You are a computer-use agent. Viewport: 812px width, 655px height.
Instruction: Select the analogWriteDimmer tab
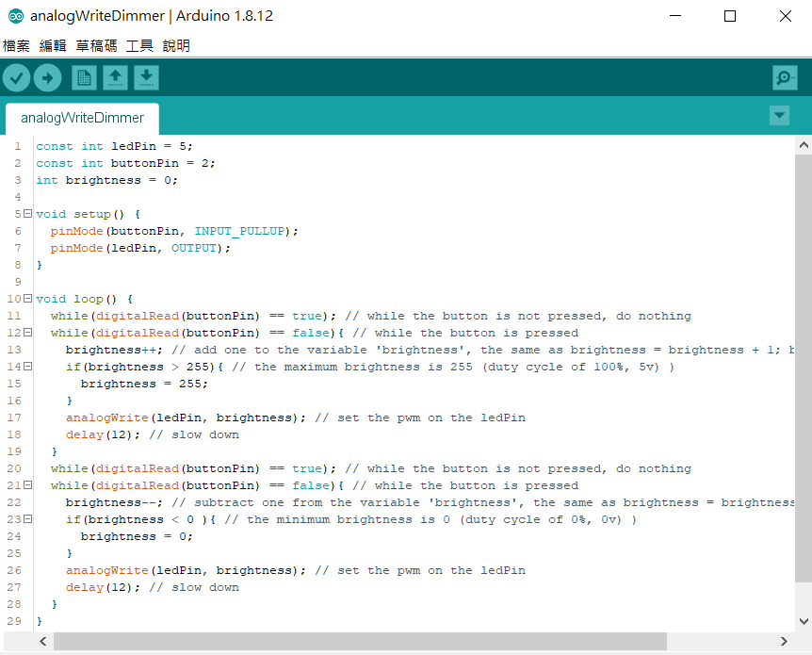[x=82, y=119]
